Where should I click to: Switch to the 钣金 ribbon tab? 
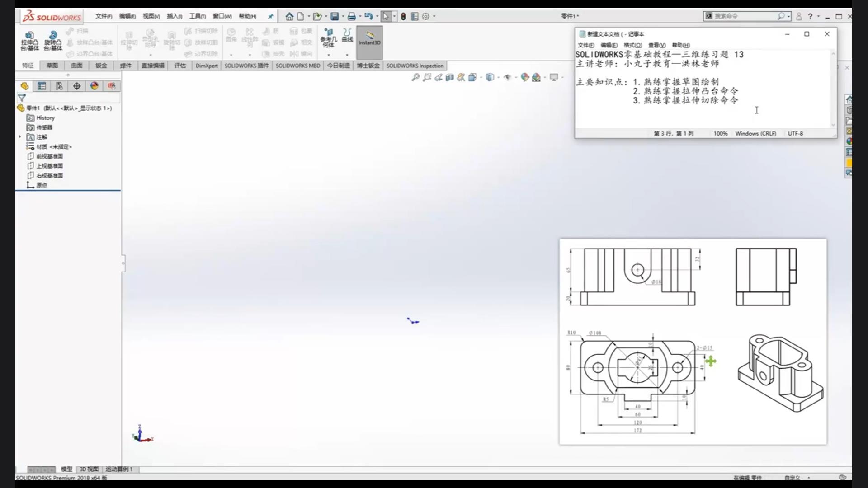(101, 66)
